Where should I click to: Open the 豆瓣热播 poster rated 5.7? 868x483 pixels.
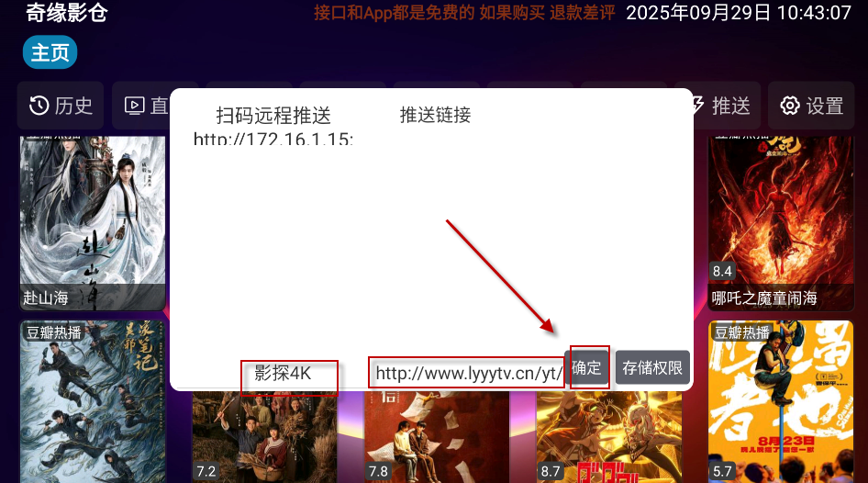click(781, 401)
